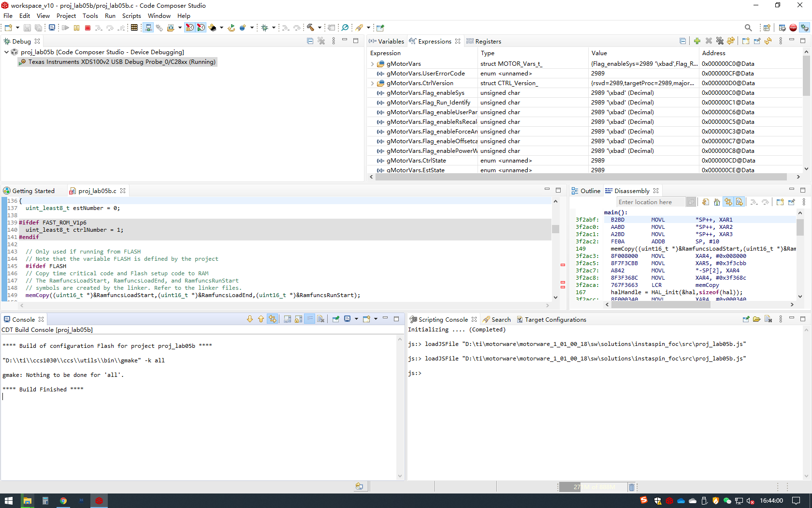812x508 pixels.
Task: Expand the gMotorVars struct expression
Action: point(372,64)
